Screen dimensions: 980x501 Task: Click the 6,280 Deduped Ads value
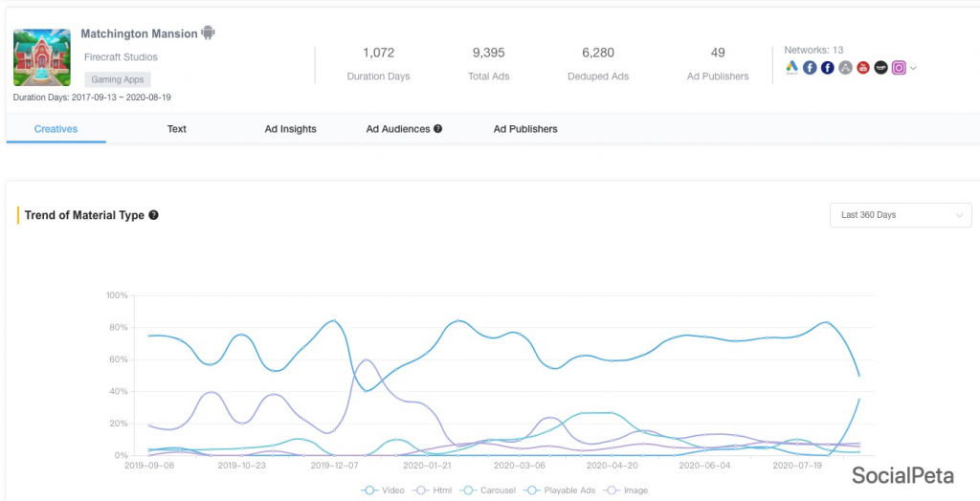click(x=598, y=54)
